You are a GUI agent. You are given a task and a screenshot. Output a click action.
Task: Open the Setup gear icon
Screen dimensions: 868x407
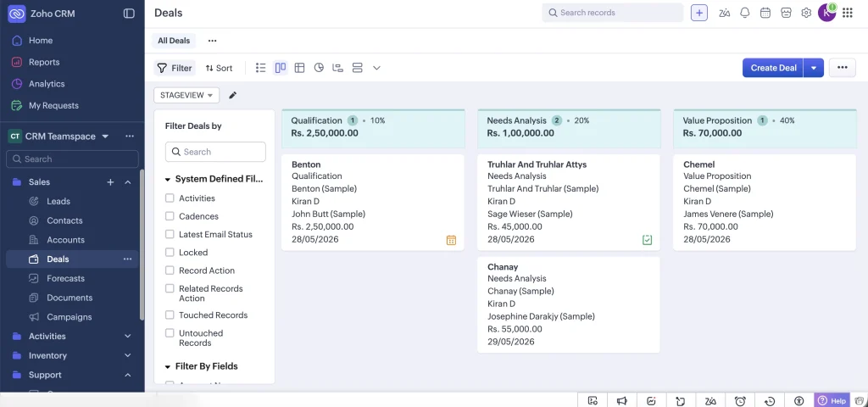pyautogui.click(x=807, y=13)
